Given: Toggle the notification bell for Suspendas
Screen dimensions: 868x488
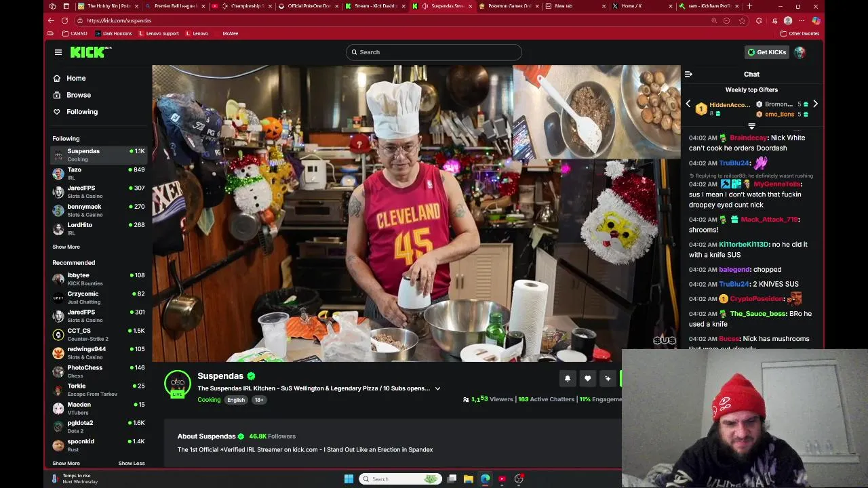Looking at the screenshot, I should point(568,379).
